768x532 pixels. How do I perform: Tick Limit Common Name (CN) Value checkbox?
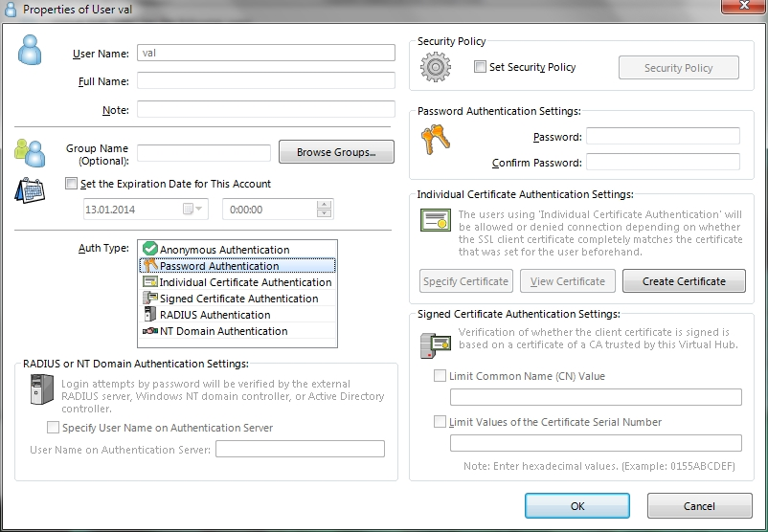tap(440, 376)
